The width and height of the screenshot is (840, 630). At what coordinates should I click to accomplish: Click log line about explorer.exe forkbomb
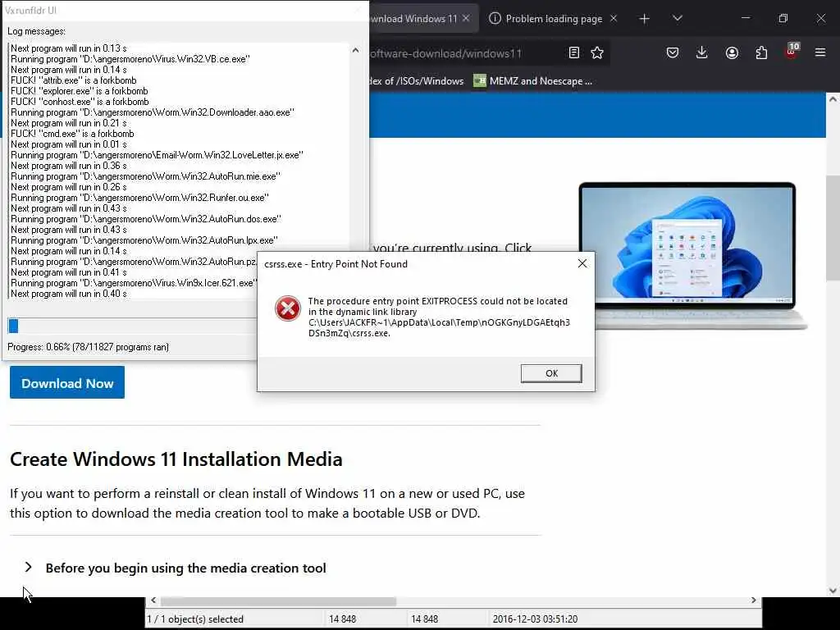[80, 91]
